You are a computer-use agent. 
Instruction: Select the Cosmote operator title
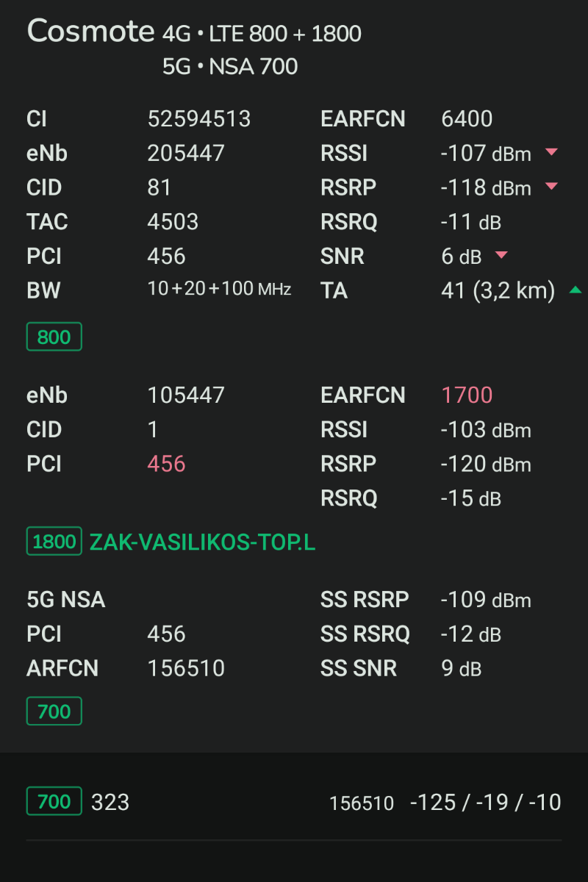pyautogui.click(x=91, y=32)
